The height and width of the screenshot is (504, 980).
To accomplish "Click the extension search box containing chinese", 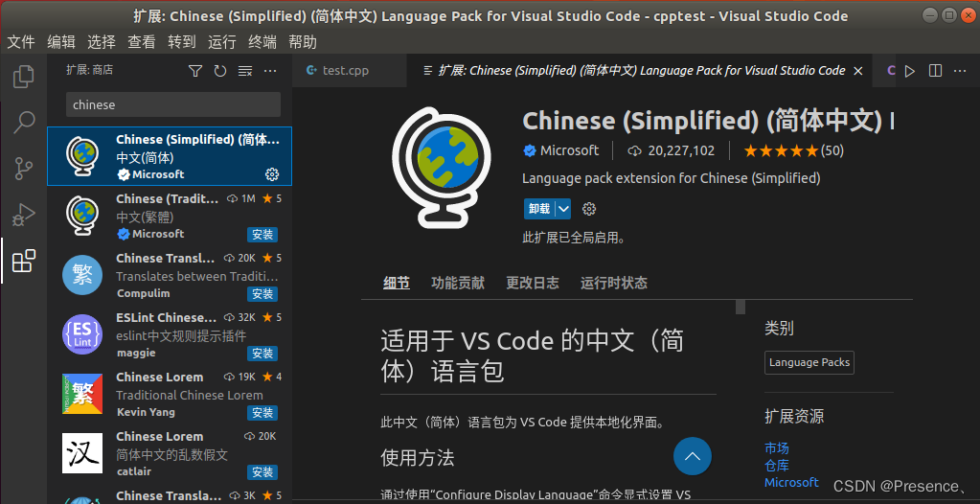I will click(x=173, y=104).
